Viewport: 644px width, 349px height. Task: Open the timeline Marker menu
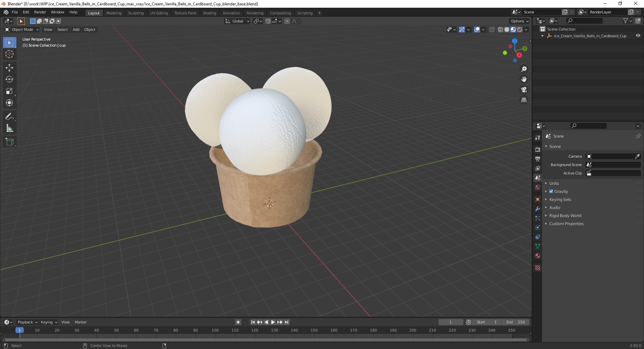(x=80, y=322)
